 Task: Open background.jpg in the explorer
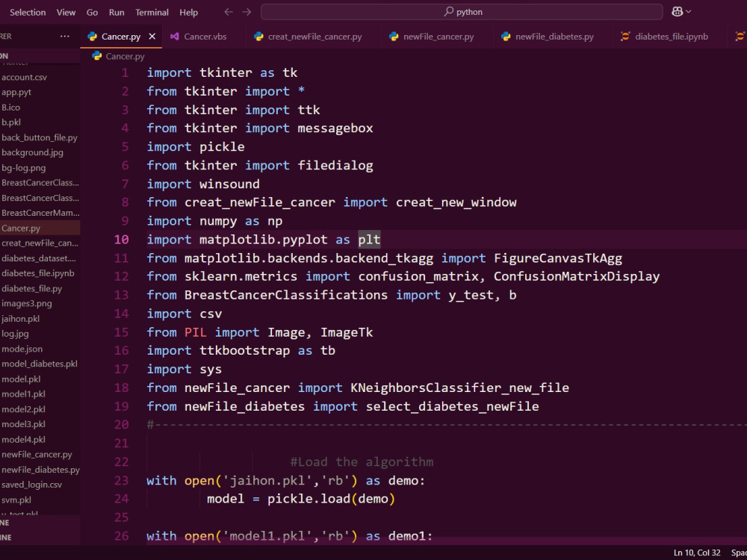coord(32,152)
